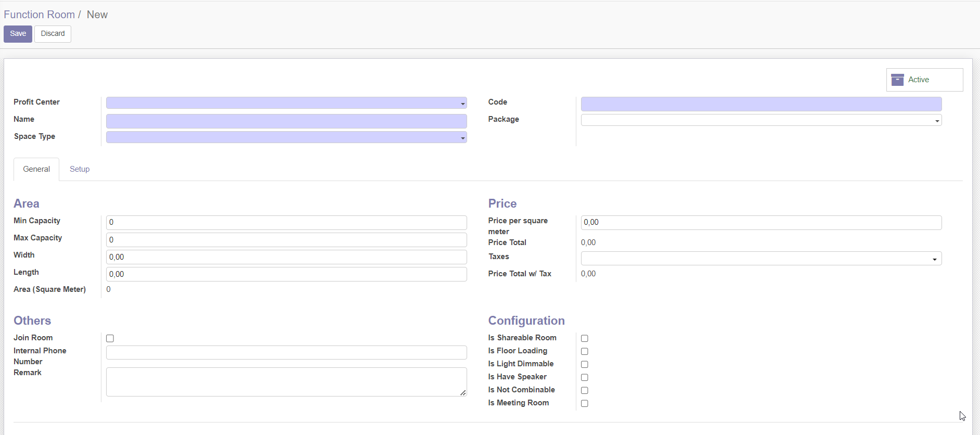Click the Area (Square Meter) value
The height and width of the screenshot is (435, 980).
tap(108, 289)
